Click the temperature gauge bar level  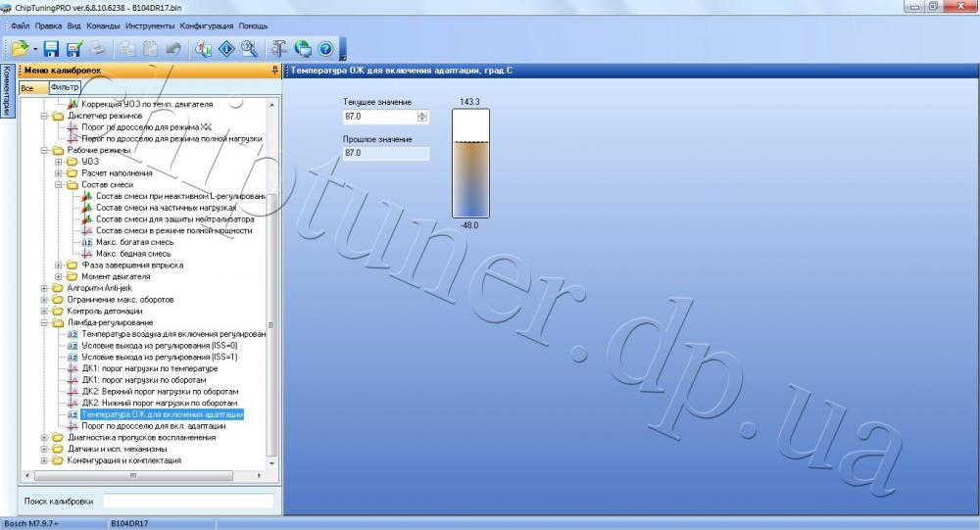pos(470,164)
